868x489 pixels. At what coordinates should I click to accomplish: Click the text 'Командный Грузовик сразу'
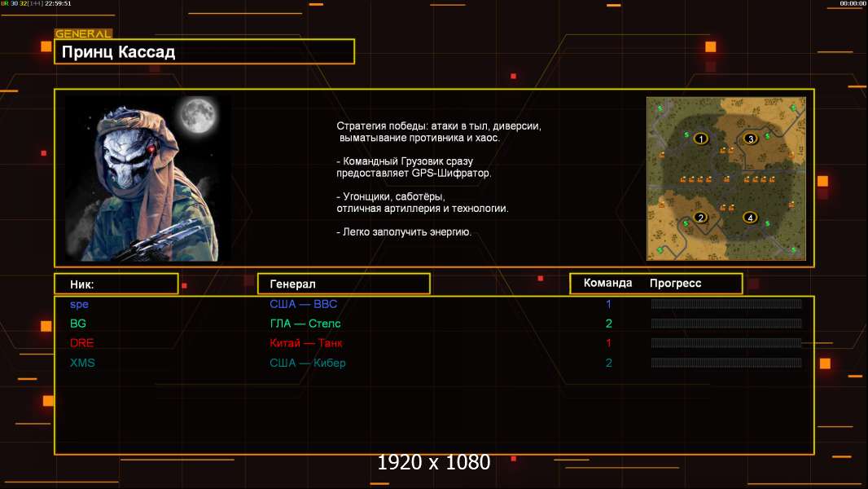pyautogui.click(x=408, y=161)
